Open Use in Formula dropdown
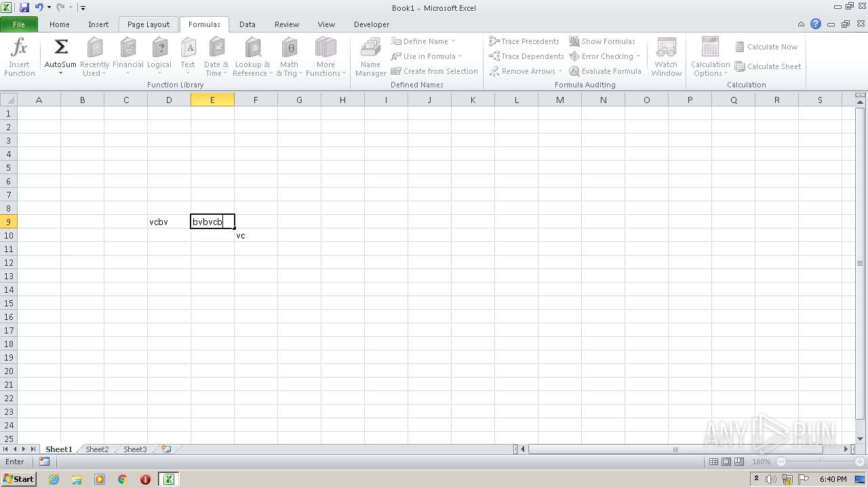The image size is (868, 488). click(x=427, y=56)
